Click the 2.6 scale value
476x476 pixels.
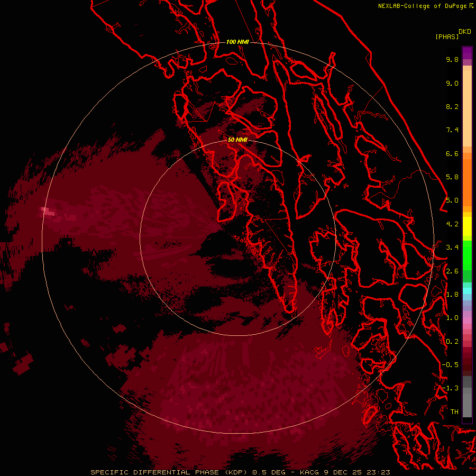(452, 271)
